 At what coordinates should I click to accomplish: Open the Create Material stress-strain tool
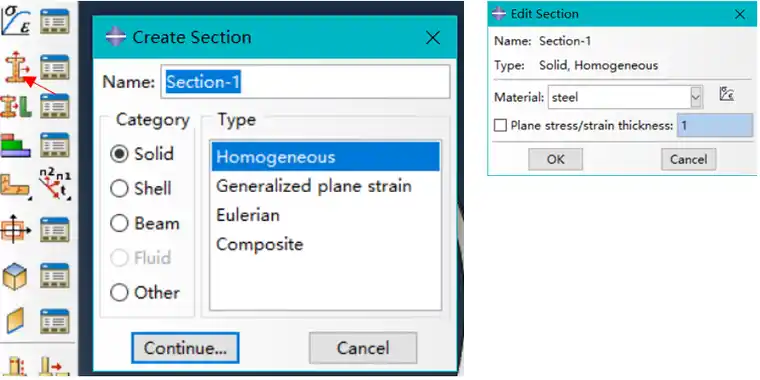point(16,21)
